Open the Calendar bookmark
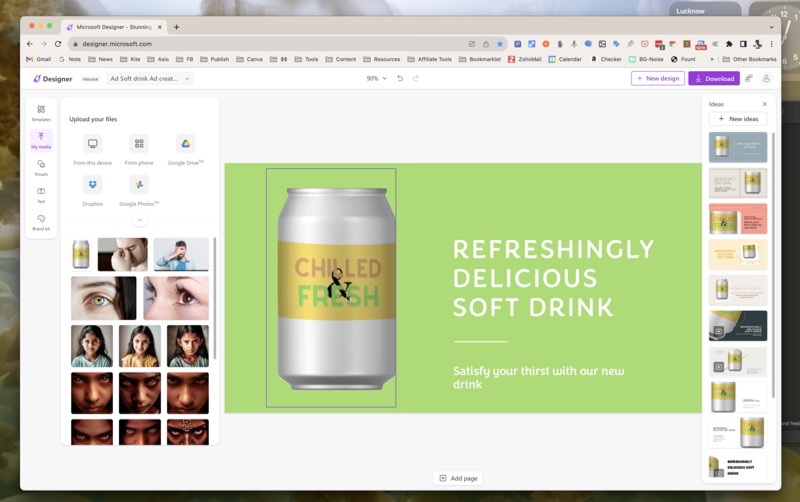The width and height of the screenshot is (800, 502). [x=565, y=59]
